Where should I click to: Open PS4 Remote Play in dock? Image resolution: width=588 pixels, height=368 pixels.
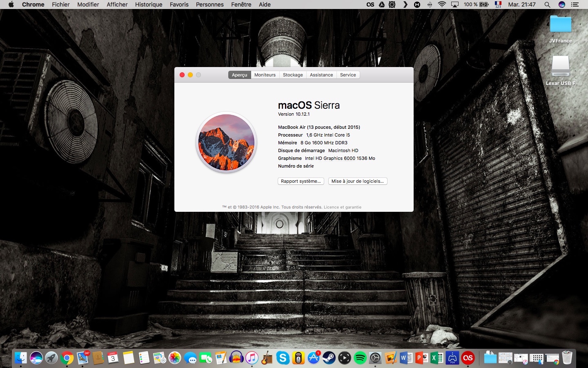(x=452, y=358)
